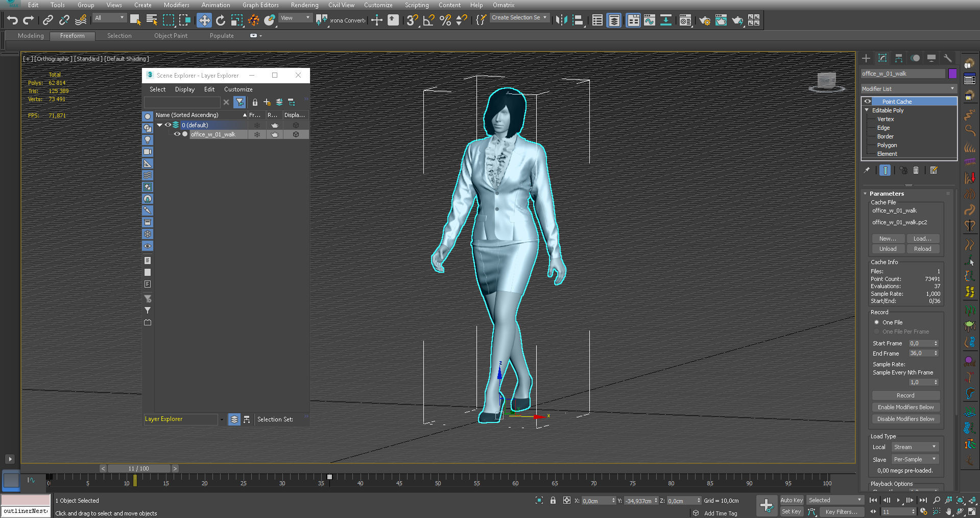
Task: Open the Rendering menu
Action: [304, 5]
